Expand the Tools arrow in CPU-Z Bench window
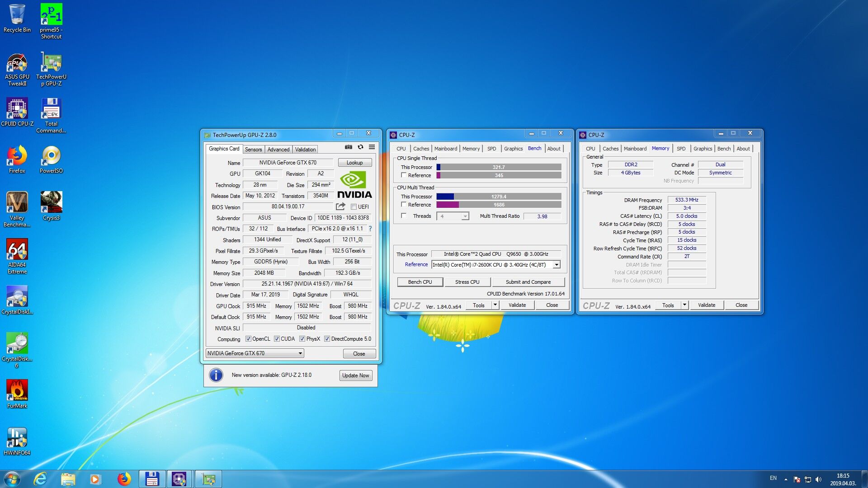The height and width of the screenshot is (488, 868). [495, 305]
